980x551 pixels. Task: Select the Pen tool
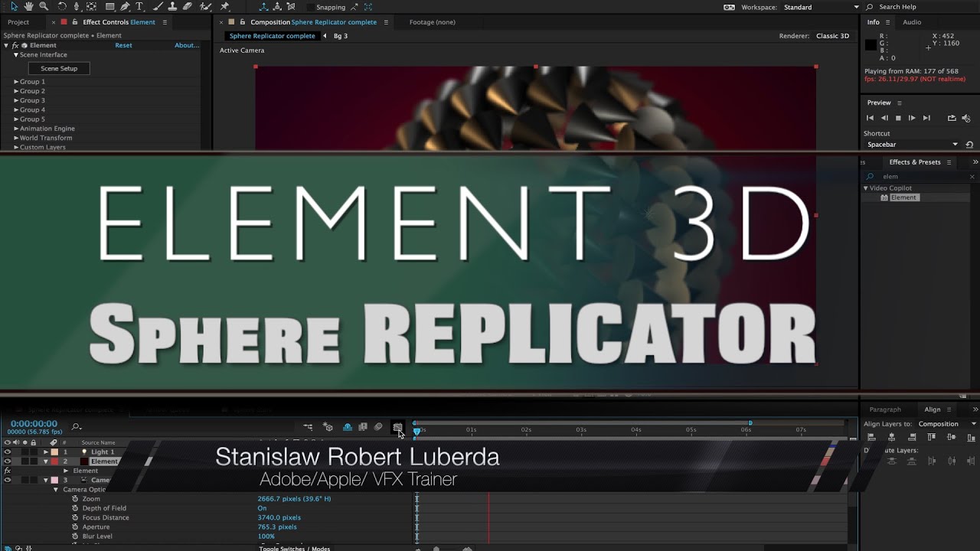[x=125, y=7]
